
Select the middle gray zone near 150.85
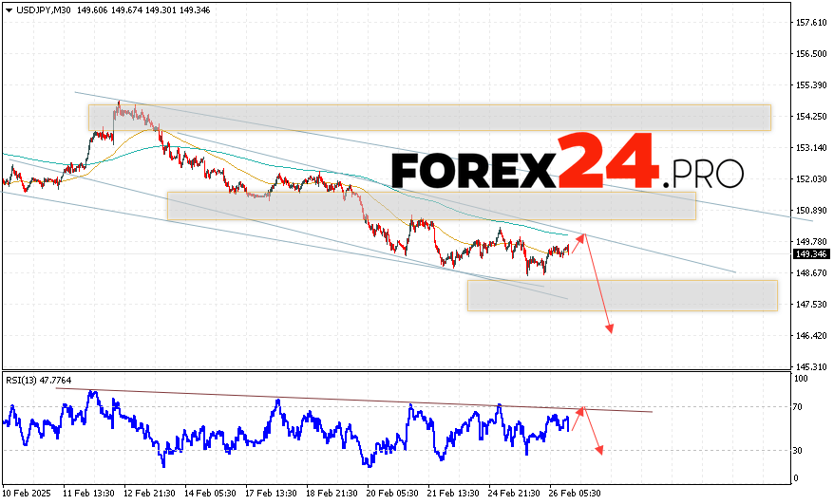[430, 206]
